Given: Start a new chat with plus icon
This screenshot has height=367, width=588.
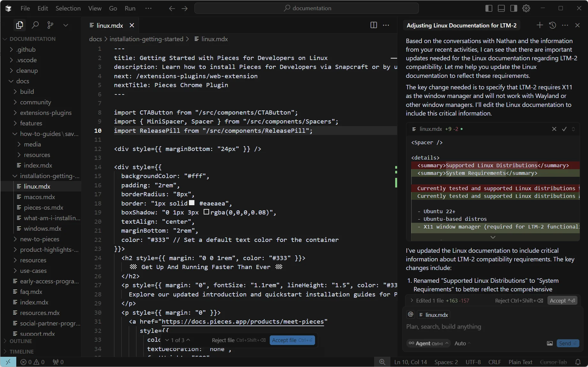Looking at the screenshot, I should (539, 25).
